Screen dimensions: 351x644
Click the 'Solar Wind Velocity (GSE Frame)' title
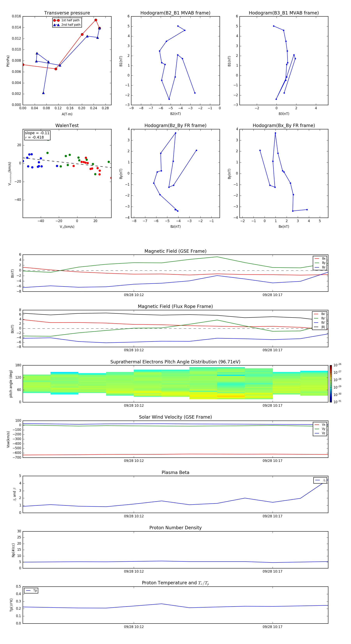175,417
